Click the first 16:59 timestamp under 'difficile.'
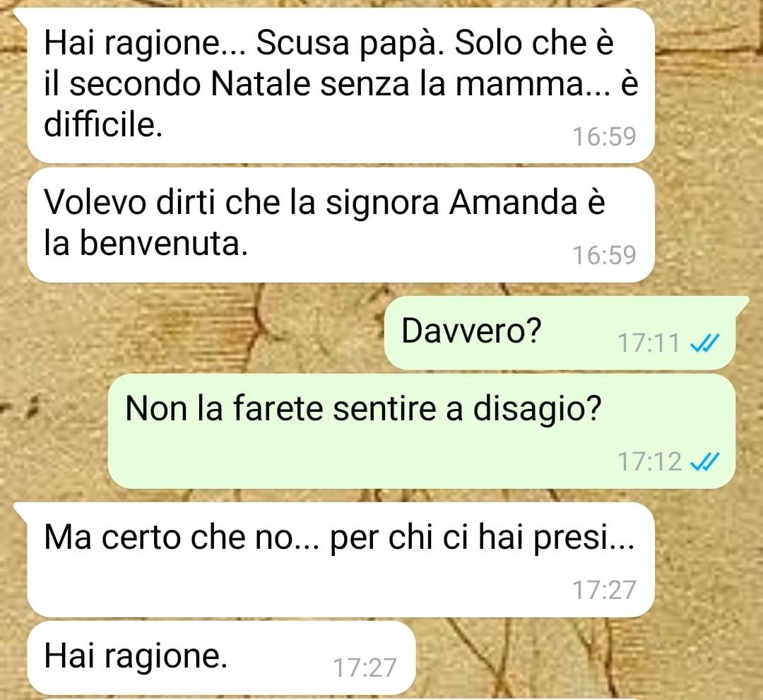The height and width of the screenshot is (700, 763). (604, 137)
